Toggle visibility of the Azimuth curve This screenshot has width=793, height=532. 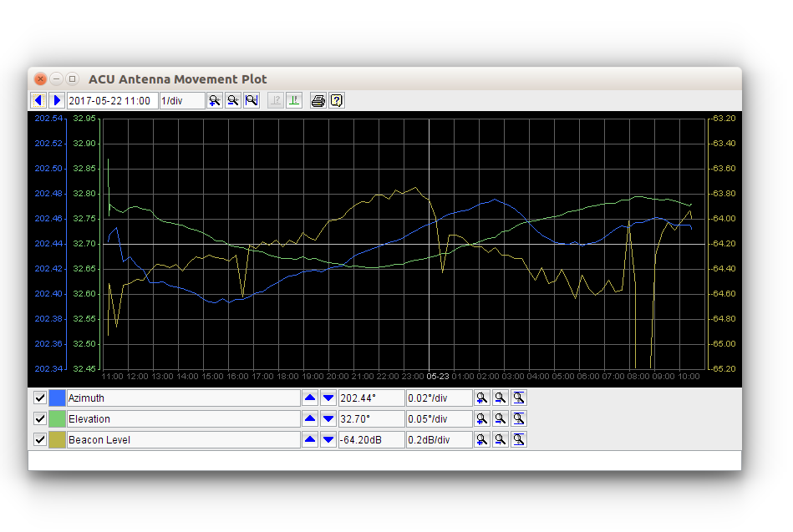coord(39,398)
